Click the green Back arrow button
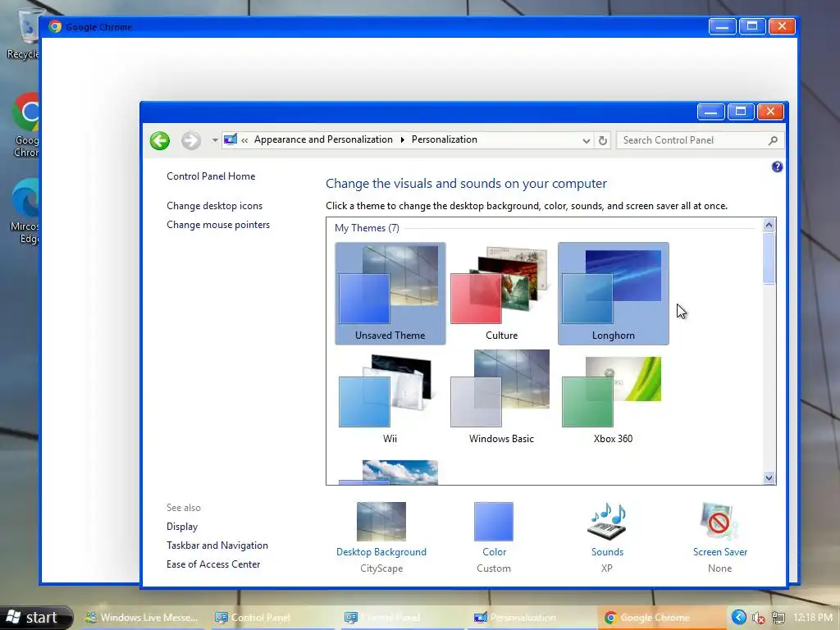The image size is (840, 630). pyautogui.click(x=160, y=140)
